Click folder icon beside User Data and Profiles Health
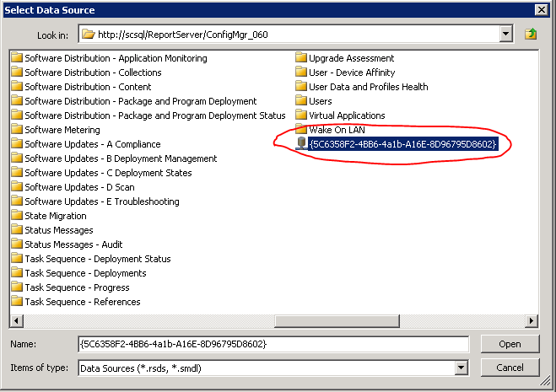The image size is (556, 392). (x=301, y=86)
